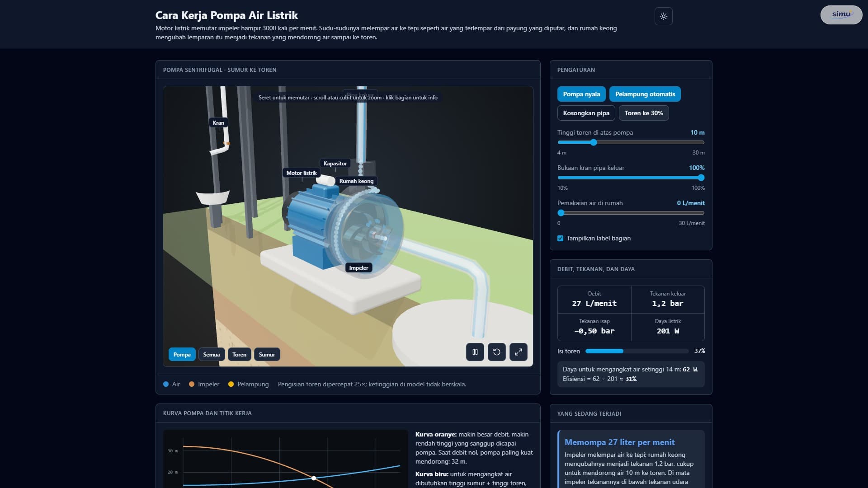868x488 pixels.
Task: Pause the simulation animation
Action: [475, 352]
